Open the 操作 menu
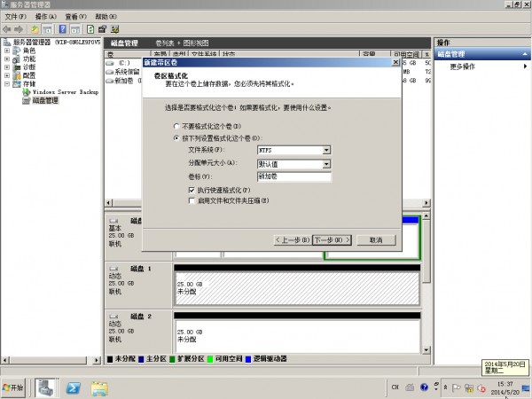532x399 pixels. (x=46, y=17)
